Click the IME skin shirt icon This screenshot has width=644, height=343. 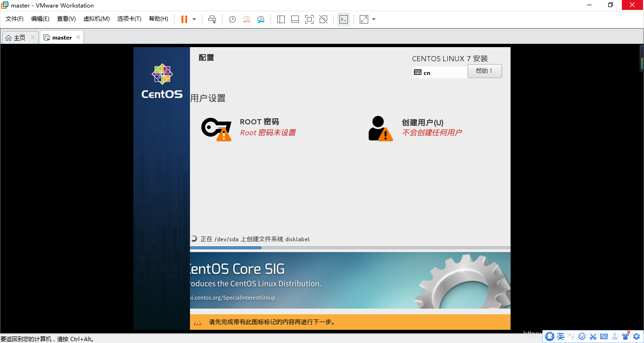point(626,335)
